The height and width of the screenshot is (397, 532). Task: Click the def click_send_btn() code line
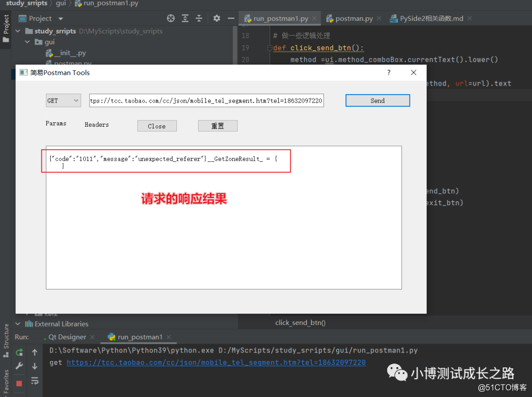click(318, 48)
